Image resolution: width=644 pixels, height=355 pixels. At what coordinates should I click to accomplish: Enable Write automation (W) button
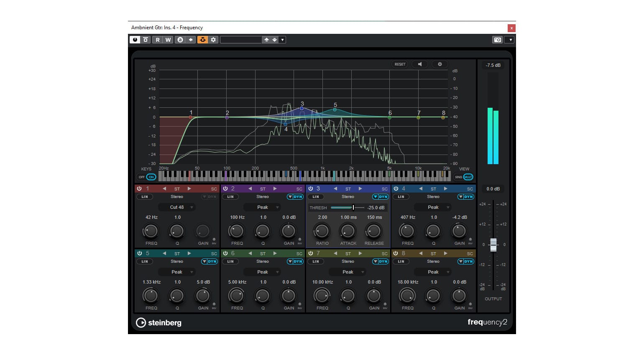click(x=168, y=40)
